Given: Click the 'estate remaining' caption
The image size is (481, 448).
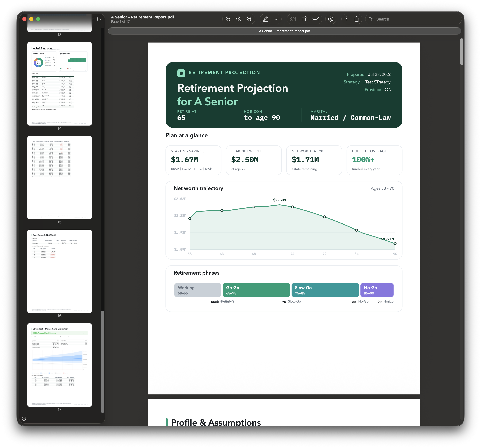Looking at the screenshot, I should (x=304, y=169).
